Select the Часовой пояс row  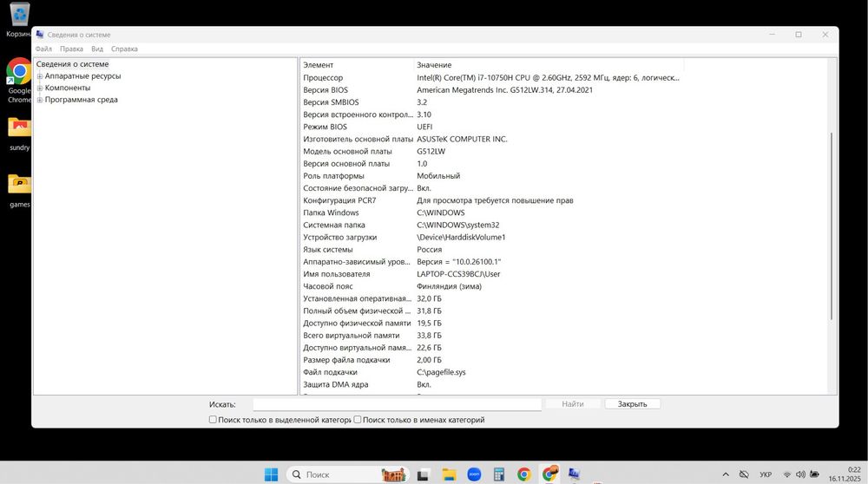coord(491,286)
